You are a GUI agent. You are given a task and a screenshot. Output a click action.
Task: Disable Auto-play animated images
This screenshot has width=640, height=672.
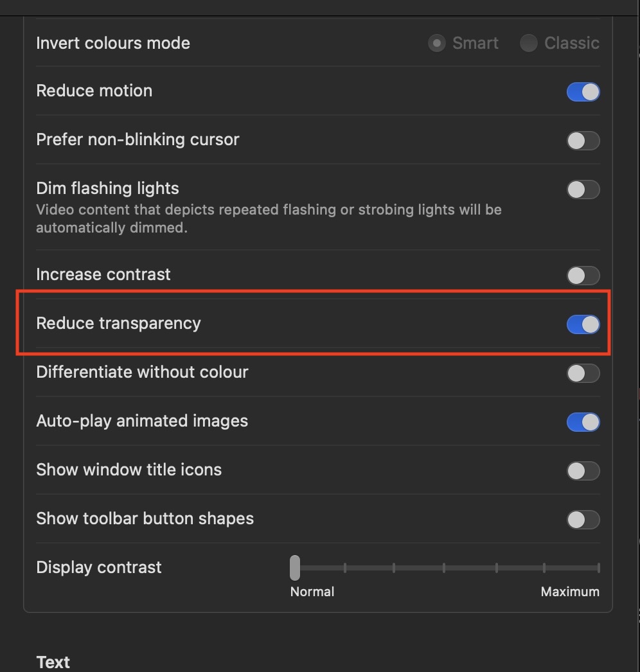pos(583,422)
